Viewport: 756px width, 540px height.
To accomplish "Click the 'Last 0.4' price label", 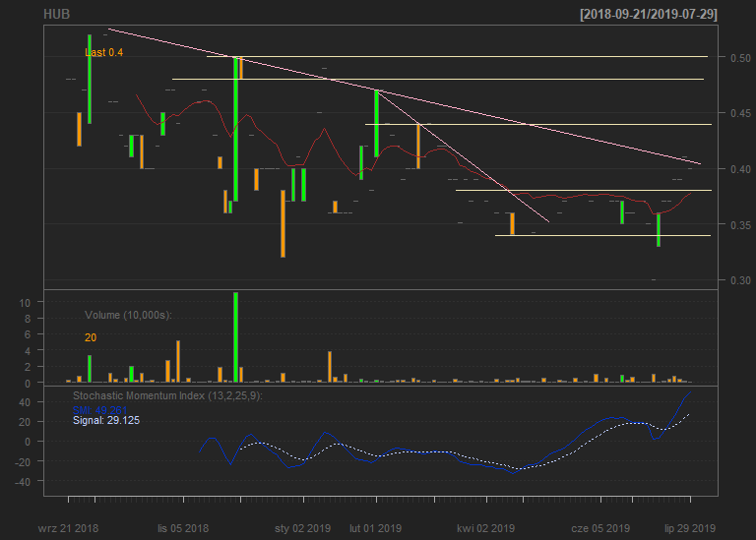I will pos(103,52).
